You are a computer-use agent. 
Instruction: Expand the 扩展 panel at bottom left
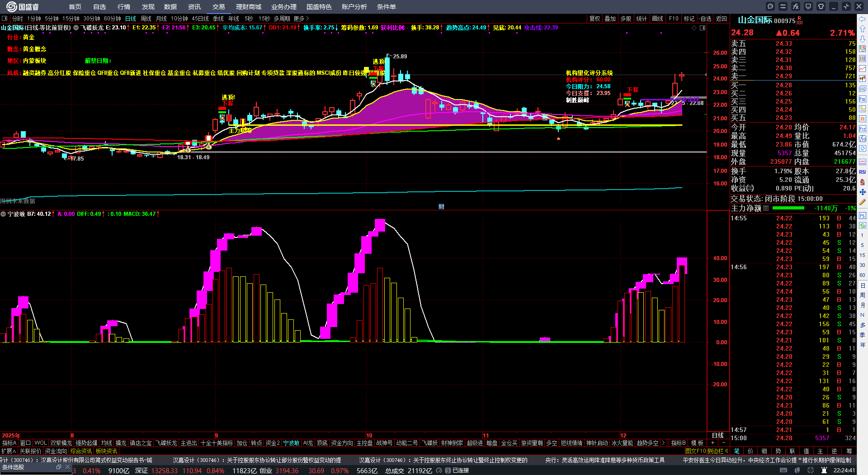[9, 451]
